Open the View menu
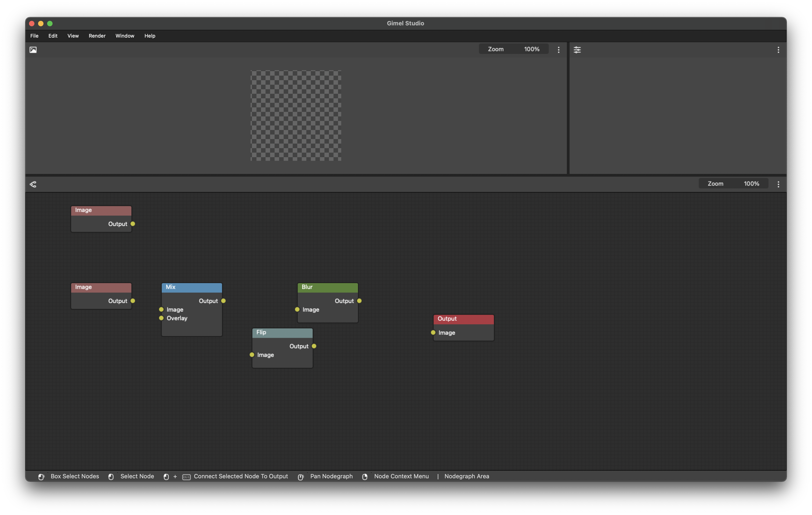The width and height of the screenshot is (812, 515). [x=73, y=36]
